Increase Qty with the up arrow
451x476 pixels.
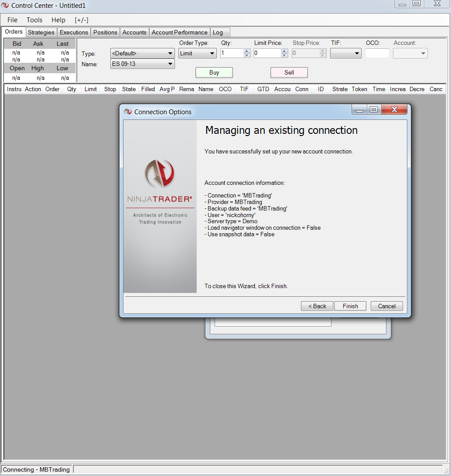tap(246, 51)
